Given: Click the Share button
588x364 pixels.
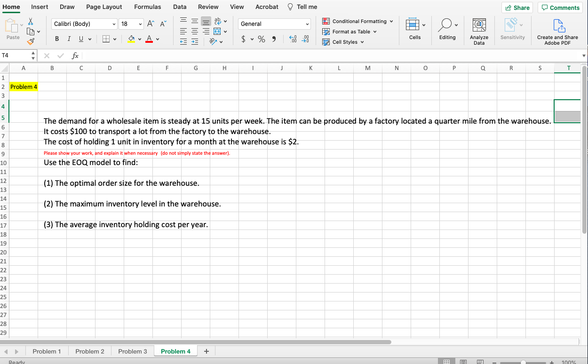Looking at the screenshot, I should [517, 8].
